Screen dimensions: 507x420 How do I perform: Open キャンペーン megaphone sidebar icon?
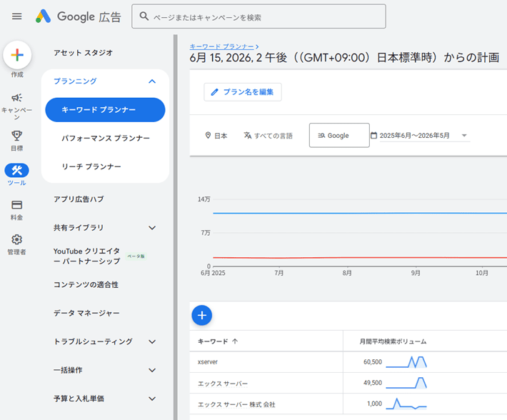pos(17,98)
